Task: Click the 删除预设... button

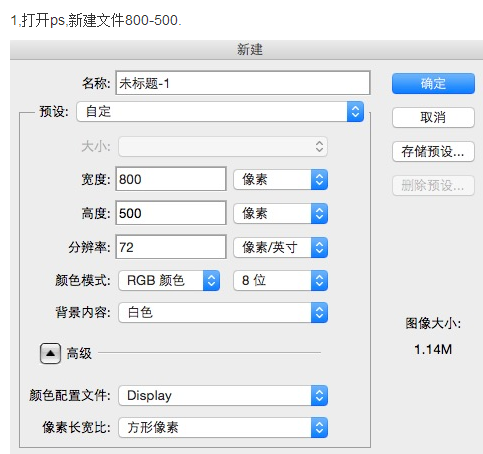Action: point(433,185)
